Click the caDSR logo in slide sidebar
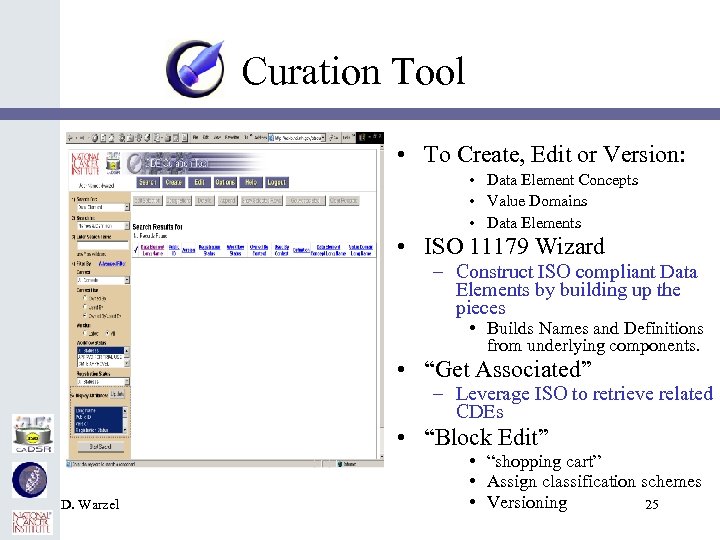The width and height of the screenshot is (720, 540). point(33,434)
